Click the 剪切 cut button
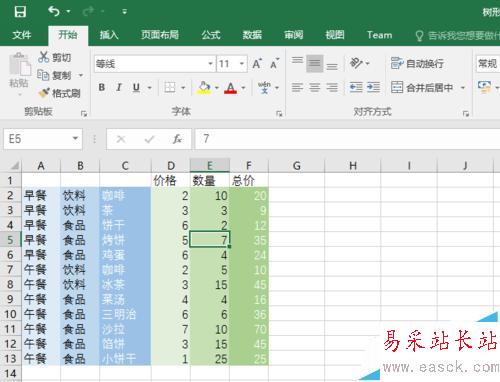 click(55, 57)
